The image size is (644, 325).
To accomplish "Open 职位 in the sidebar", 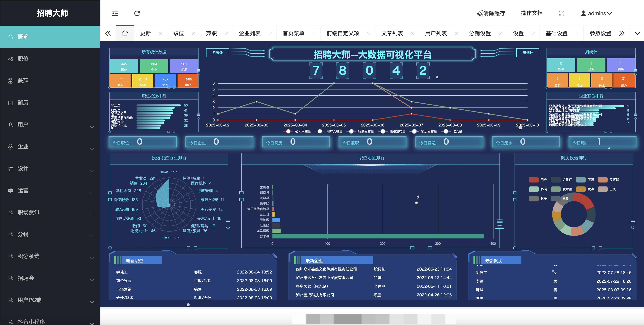I will coord(23,59).
